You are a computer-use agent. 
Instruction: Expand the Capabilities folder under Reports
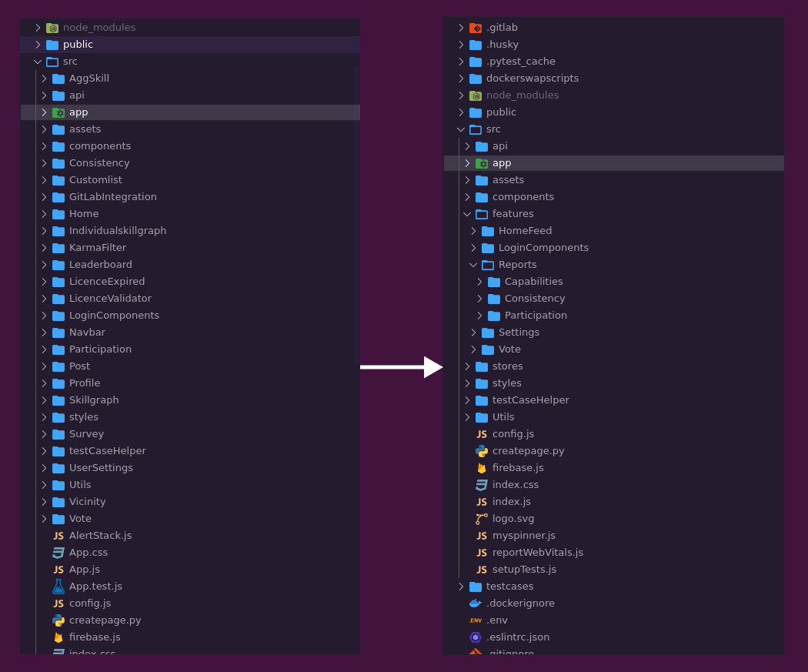[x=479, y=281]
